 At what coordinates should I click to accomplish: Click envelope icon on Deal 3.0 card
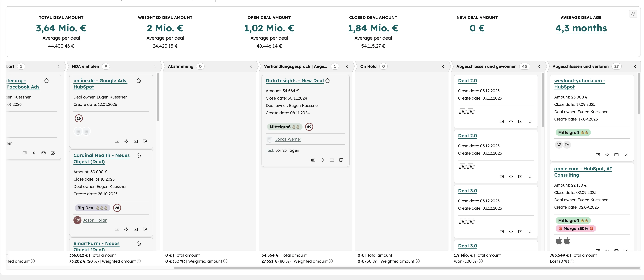coord(520,232)
